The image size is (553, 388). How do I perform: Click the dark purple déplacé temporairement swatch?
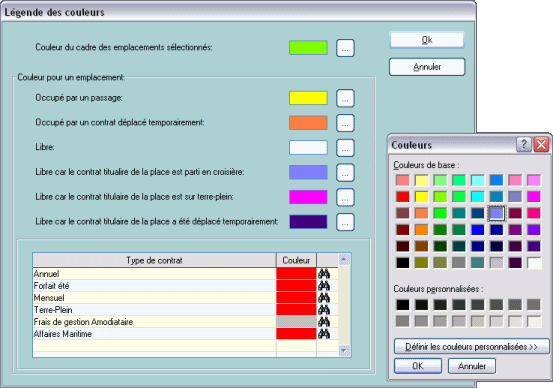[308, 222]
